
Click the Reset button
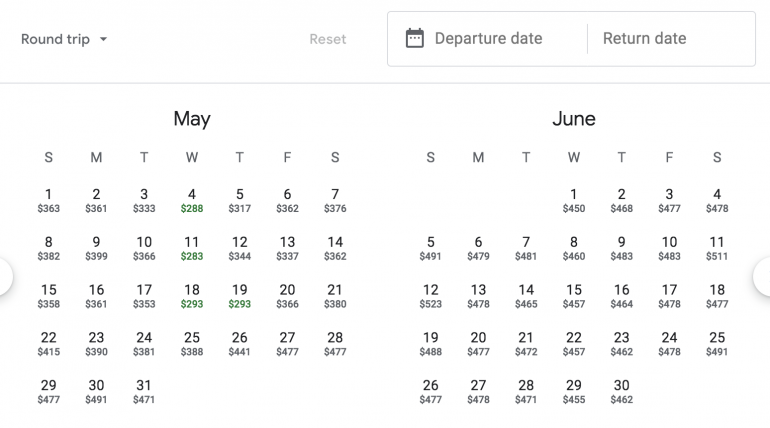[327, 40]
